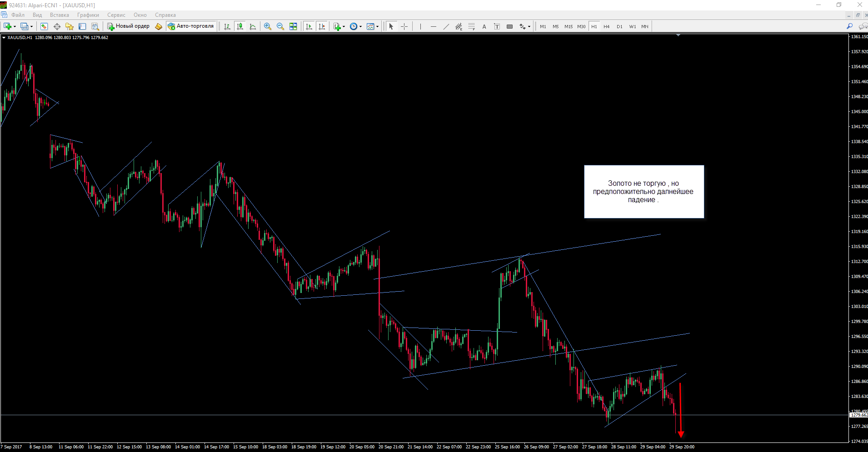Switch to H4 timeframe
This screenshot has width=868, height=452.
point(606,26)
